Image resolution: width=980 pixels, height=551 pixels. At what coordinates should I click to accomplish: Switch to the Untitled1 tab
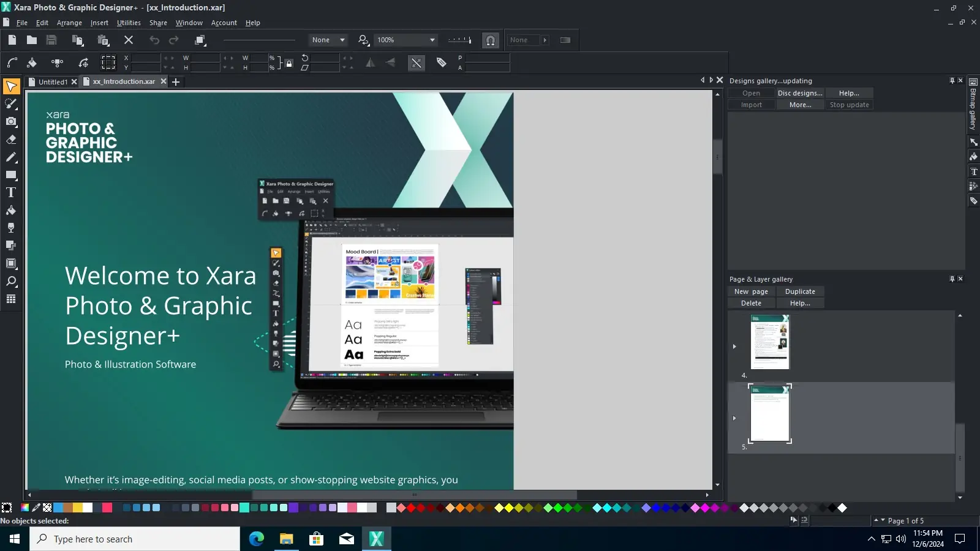[x=53, y=82]
